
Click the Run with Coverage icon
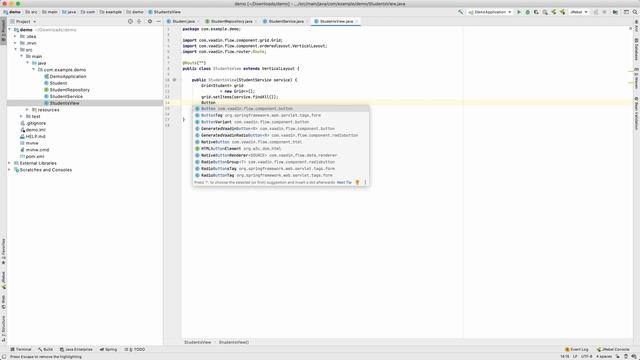pos(536,12)
